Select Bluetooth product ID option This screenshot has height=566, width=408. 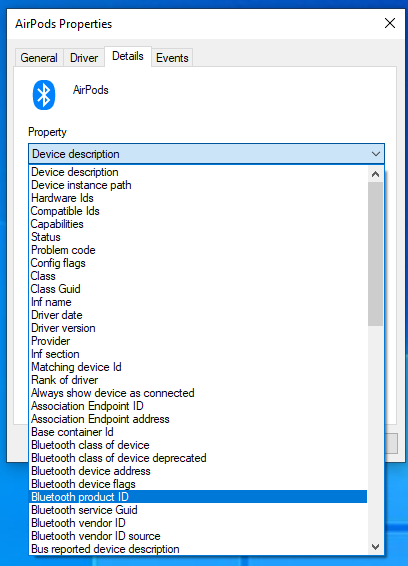(198, 497)
